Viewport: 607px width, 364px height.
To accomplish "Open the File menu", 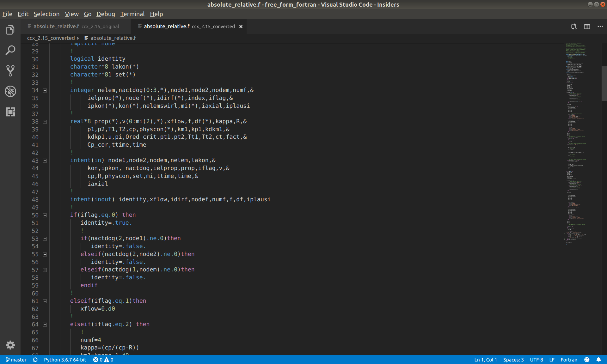I will (7, 14).
